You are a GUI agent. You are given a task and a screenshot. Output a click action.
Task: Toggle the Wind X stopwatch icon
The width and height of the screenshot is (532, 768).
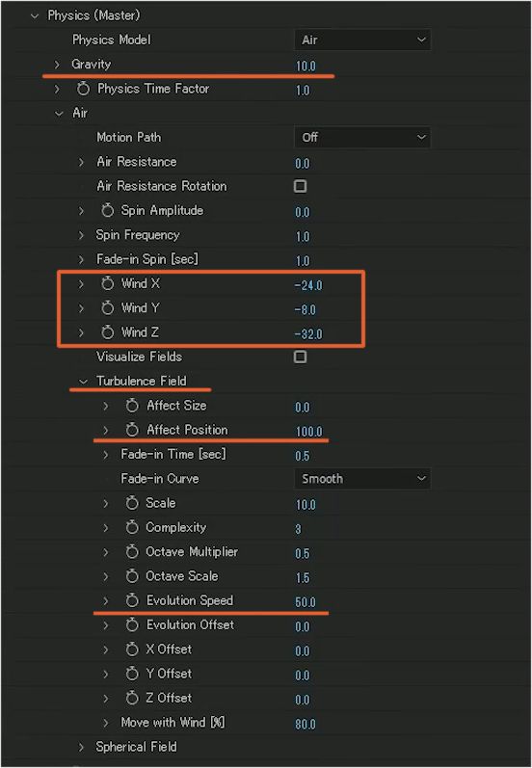pos(107,283)
